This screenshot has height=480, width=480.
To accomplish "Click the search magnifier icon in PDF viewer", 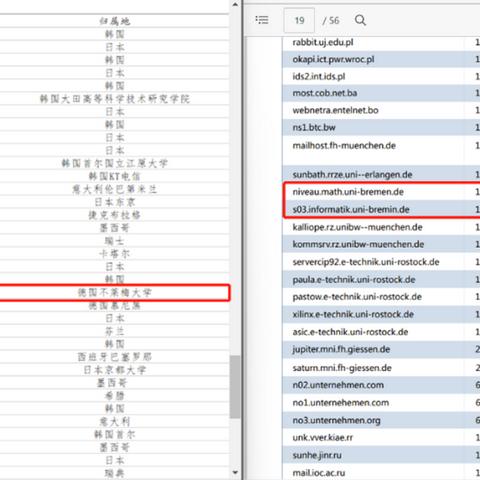I will tap(360, 20).
